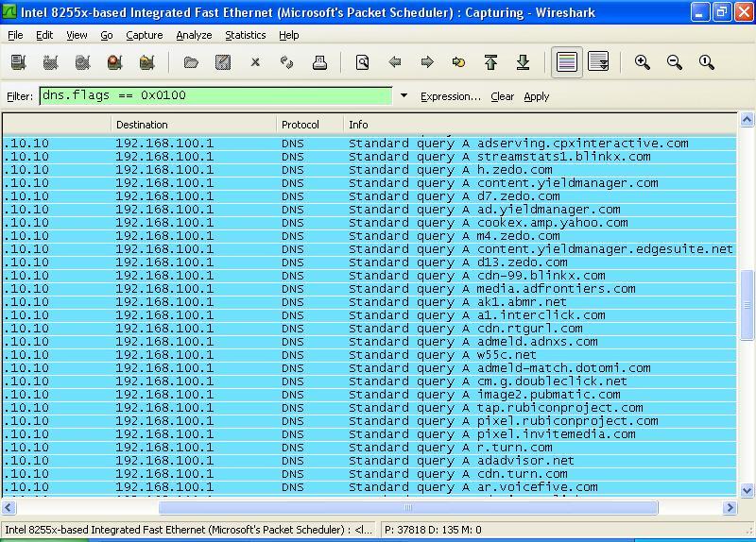Expand the filter history dropdown arrow
The image size is (756, 542).
click(404, 96)
